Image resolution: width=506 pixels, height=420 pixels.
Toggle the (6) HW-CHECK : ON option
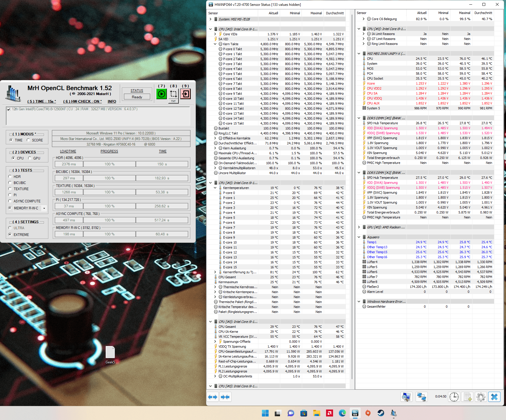(83, 101)
